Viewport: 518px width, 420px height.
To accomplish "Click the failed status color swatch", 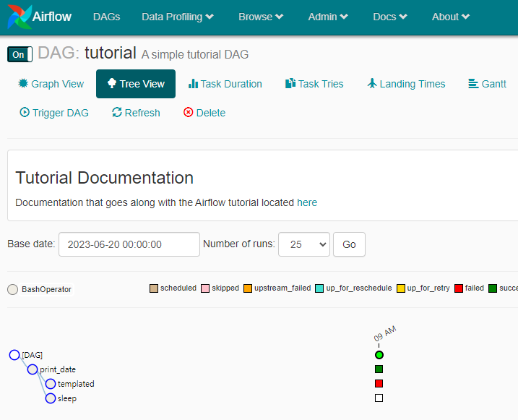I will coord(459,288).
